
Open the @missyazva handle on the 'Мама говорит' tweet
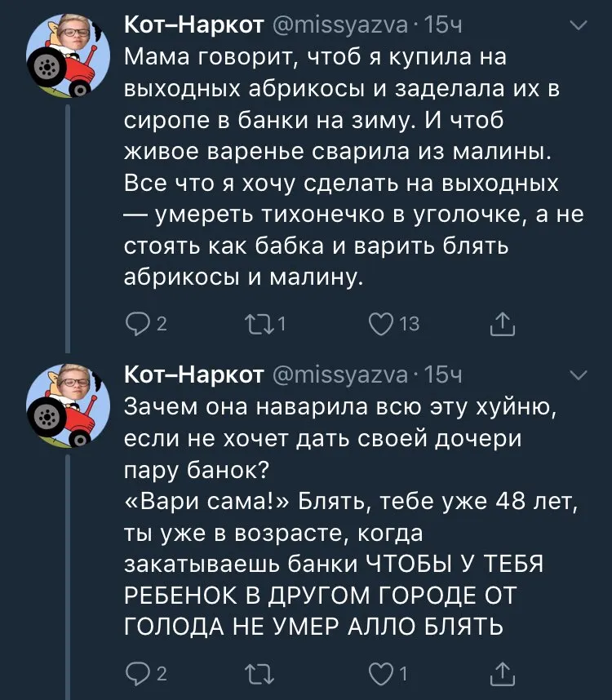click(x=341, y=28)
